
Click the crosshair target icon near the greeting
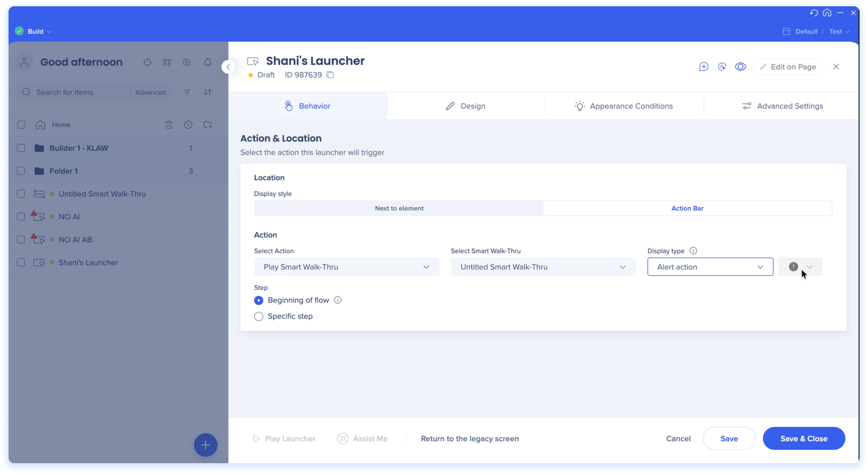pyautogui.click(x=148, y=62)
